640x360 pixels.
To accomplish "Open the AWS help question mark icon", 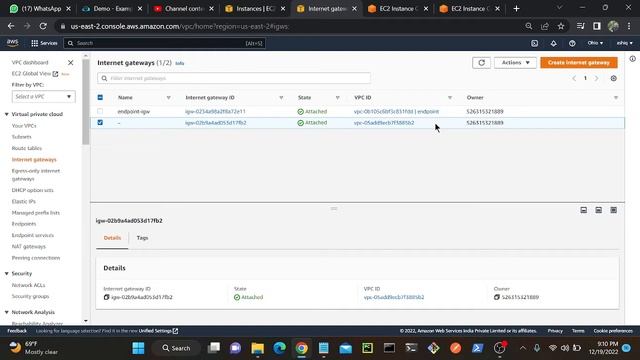I will pyautogui.click(x=572, y=43).
